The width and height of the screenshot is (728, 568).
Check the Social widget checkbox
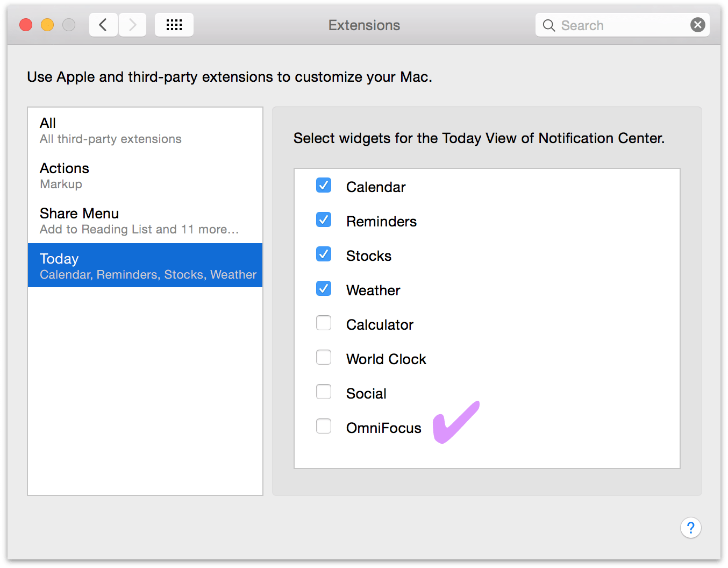[x=324, y=392]
